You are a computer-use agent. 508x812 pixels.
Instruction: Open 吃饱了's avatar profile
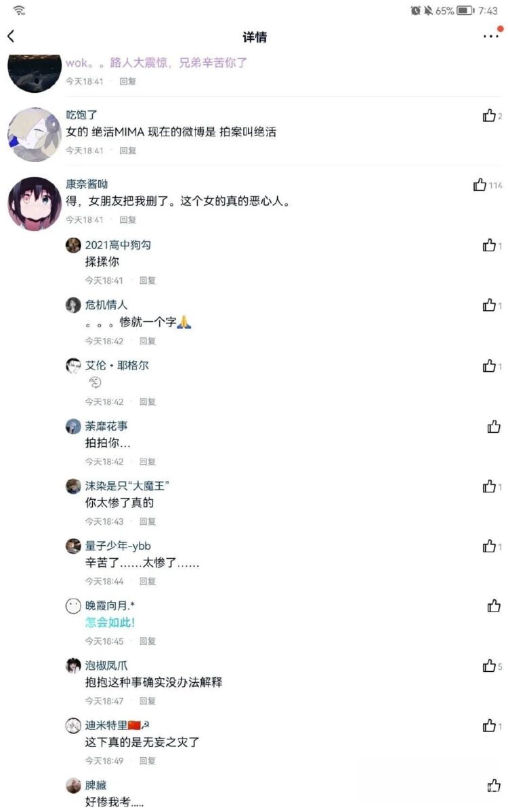[x=34, y=134]
